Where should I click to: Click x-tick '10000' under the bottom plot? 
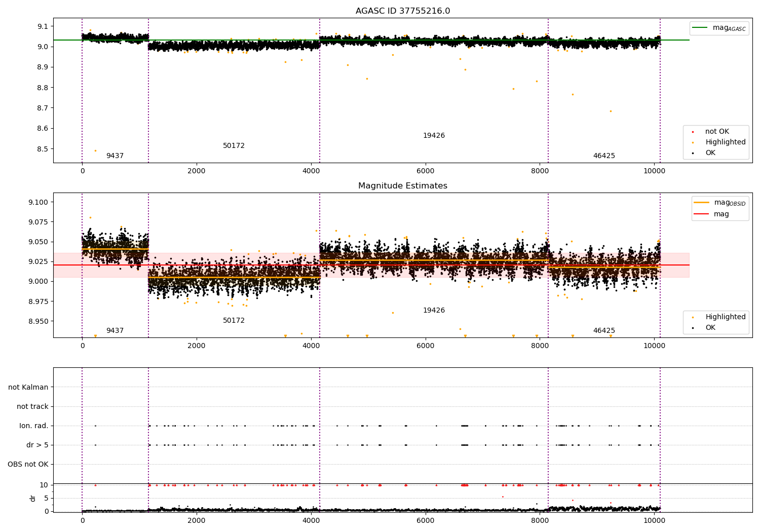(654, 521)
